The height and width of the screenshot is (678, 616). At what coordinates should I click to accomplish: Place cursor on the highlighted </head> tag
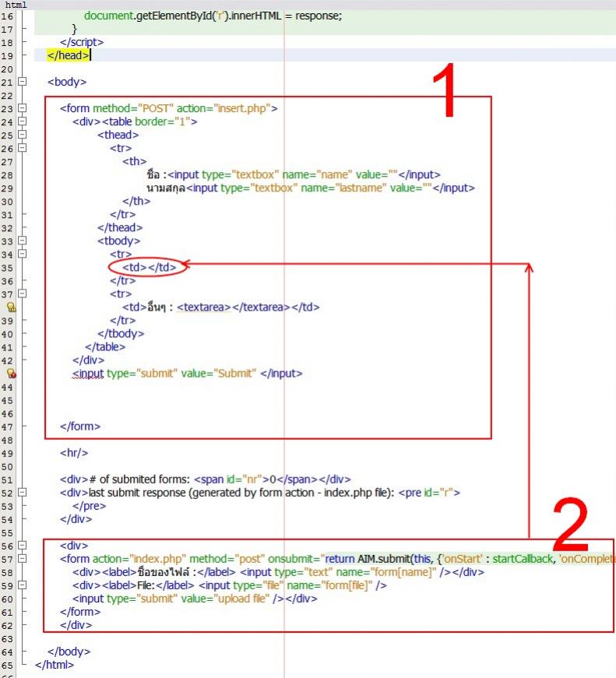click(68, 55)
